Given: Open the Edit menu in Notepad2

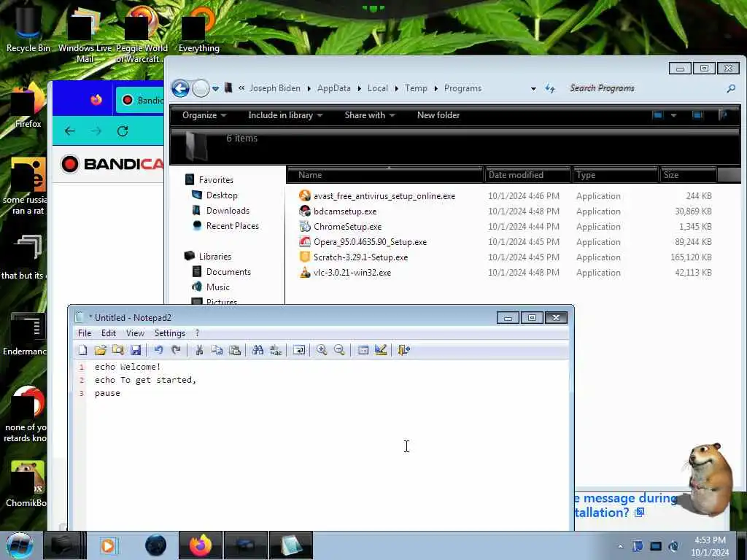Looking at the screenshot, I should [x=108, y=332].
